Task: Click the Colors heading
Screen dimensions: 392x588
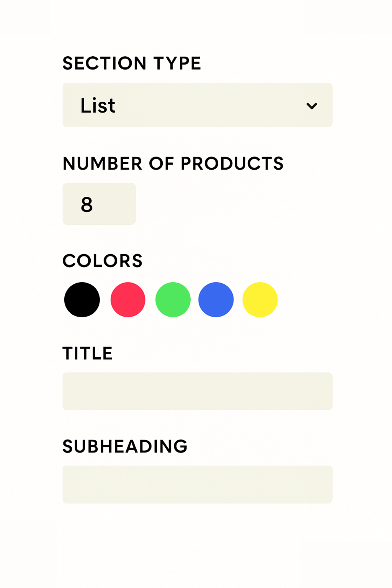Action: 102,261
